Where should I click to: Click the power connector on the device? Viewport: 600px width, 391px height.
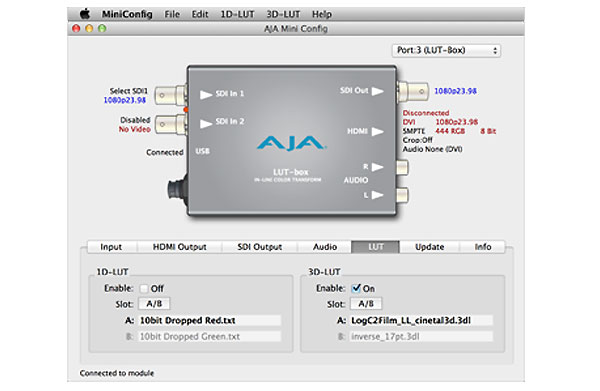178,189
